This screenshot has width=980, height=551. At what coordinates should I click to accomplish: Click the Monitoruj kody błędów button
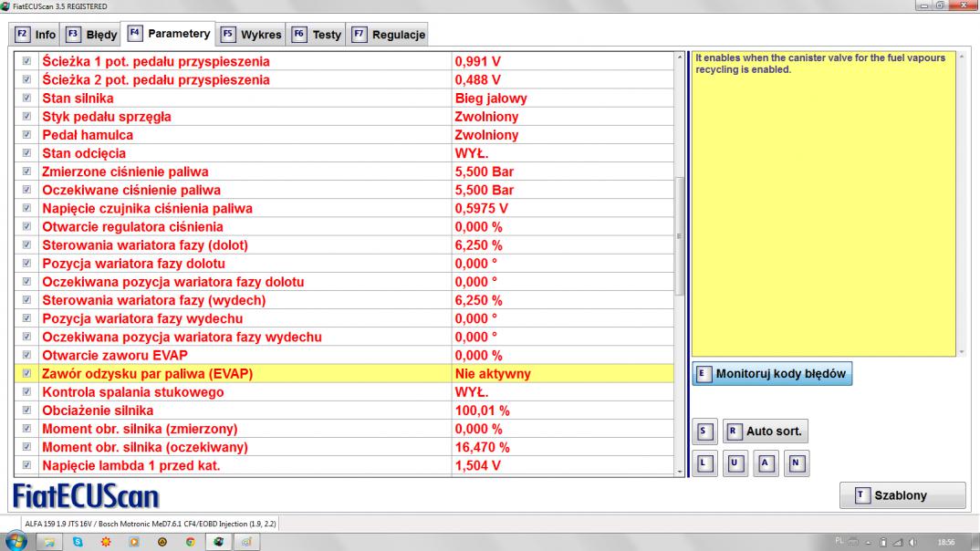(x=773, y=373)
